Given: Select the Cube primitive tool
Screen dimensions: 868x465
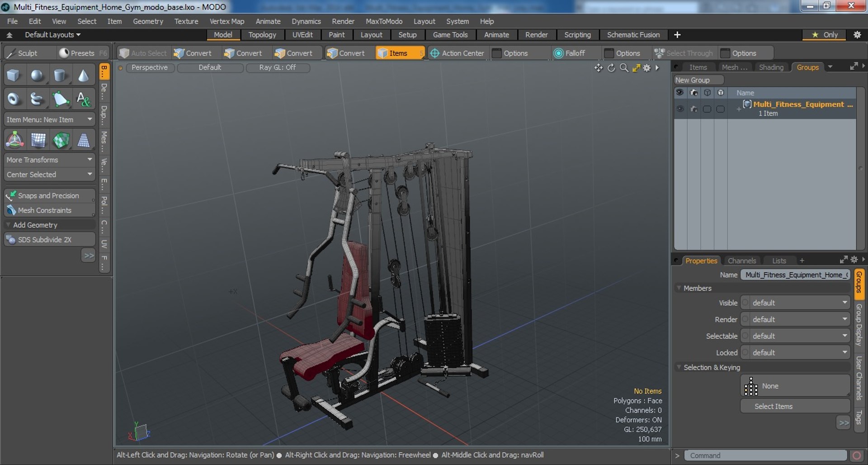Looking at the screenshot, I should tap(14, 76).
